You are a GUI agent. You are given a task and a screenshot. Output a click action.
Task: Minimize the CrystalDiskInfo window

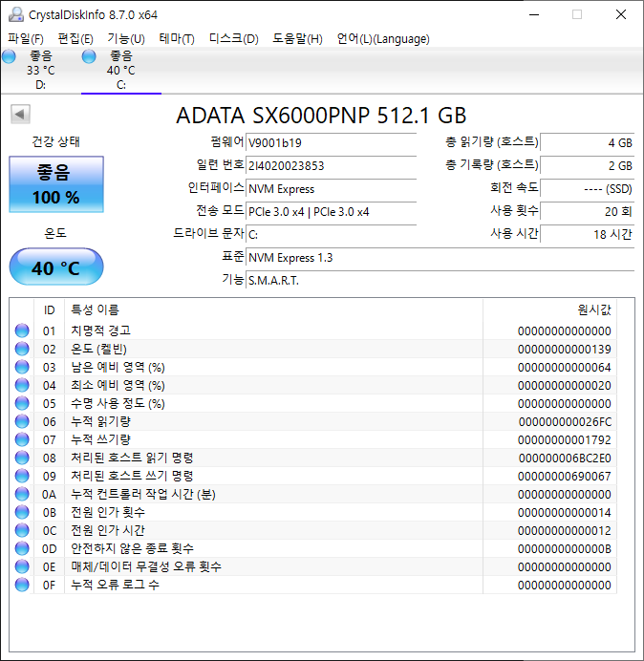[534, 14]
